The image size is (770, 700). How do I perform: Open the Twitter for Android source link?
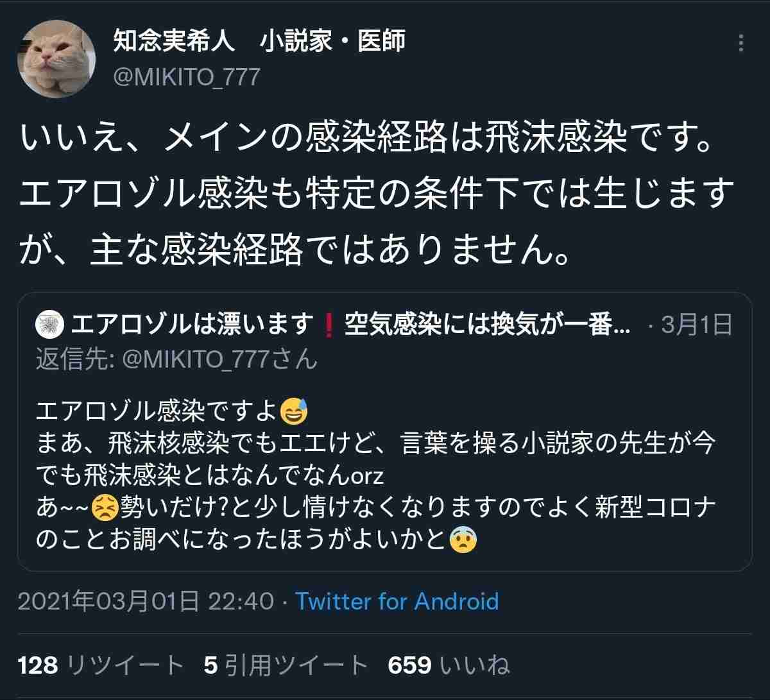pyautogui.click(x=397, y=601)
